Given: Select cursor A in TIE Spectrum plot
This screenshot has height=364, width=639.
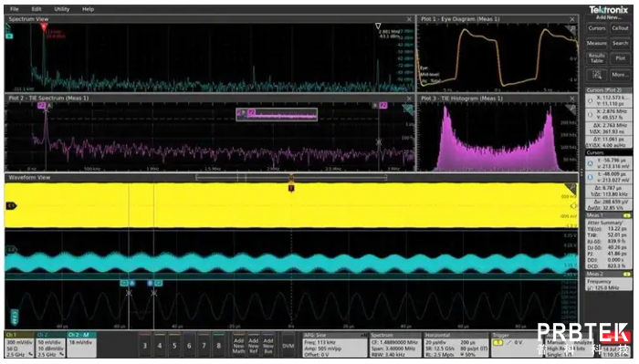Looking at the screenshot, I should click(x=49, y=106).
